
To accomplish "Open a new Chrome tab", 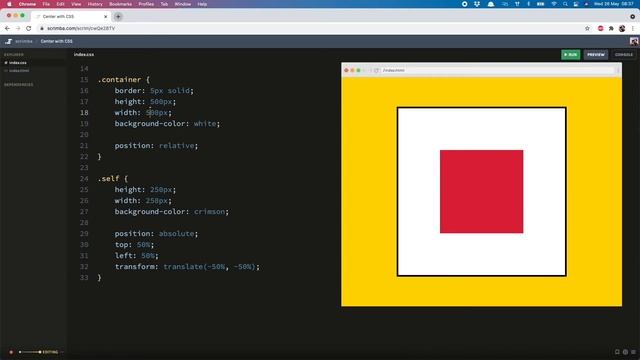I will tap(118, 16).
